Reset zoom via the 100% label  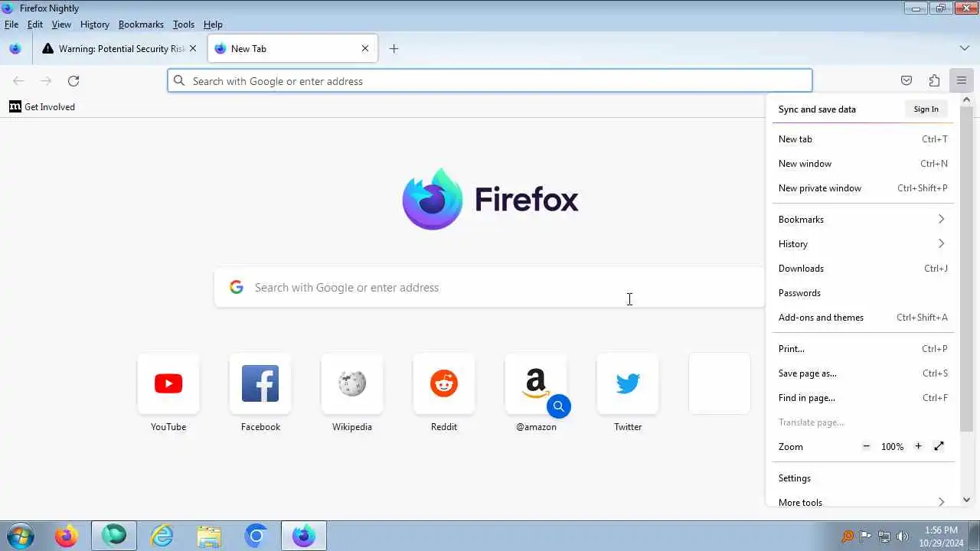(x=892, y=446)
